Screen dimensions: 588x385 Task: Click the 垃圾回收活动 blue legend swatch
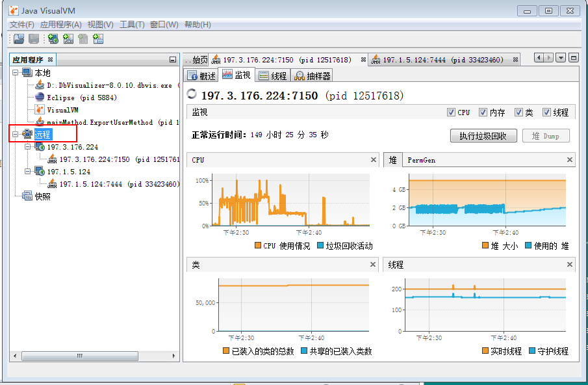320,245
